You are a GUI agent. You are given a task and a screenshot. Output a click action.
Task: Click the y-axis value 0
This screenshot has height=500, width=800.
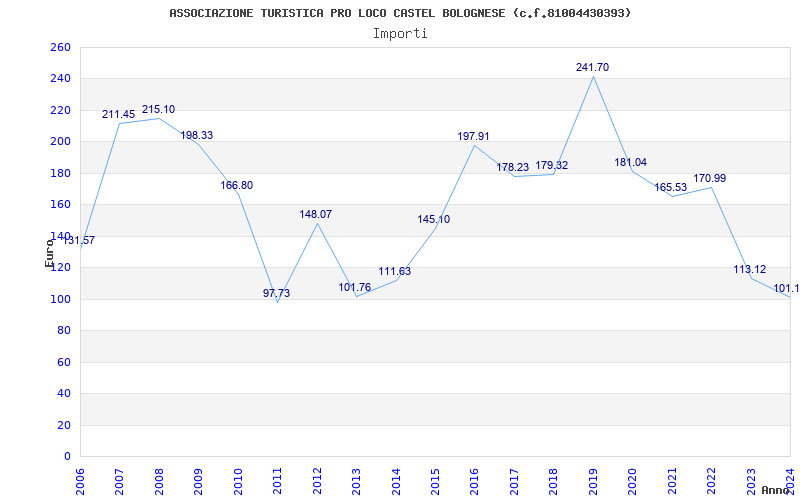click(68, 457)
